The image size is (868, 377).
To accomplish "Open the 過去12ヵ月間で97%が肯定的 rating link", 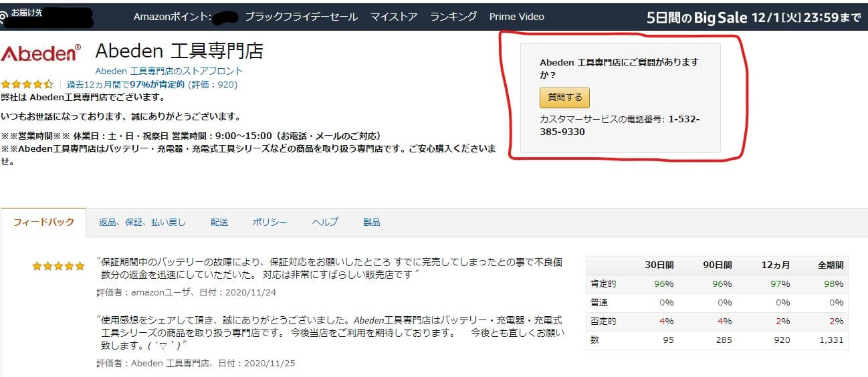I will [x=152, y=85].
